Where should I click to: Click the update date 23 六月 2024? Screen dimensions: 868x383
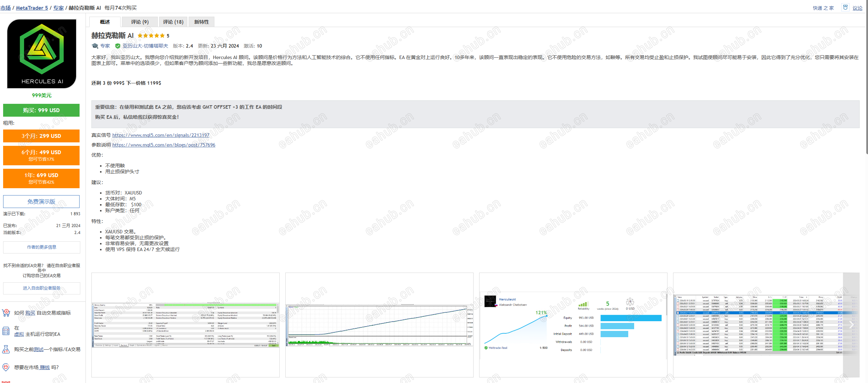(225, 46)
